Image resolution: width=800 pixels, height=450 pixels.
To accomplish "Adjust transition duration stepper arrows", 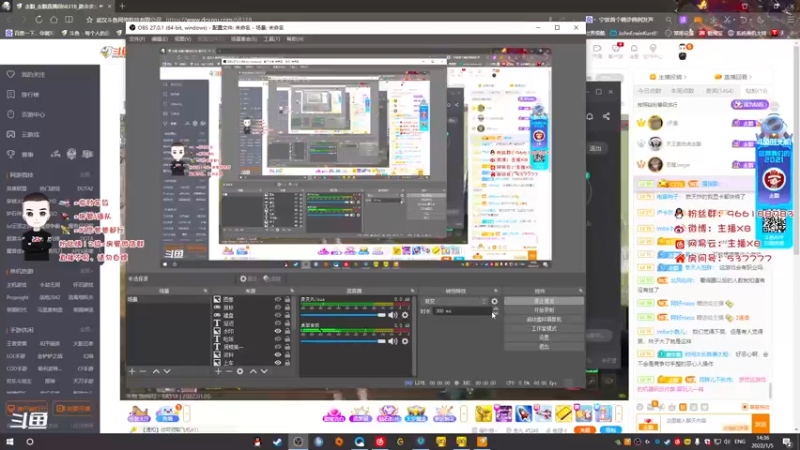I will 494,311.
